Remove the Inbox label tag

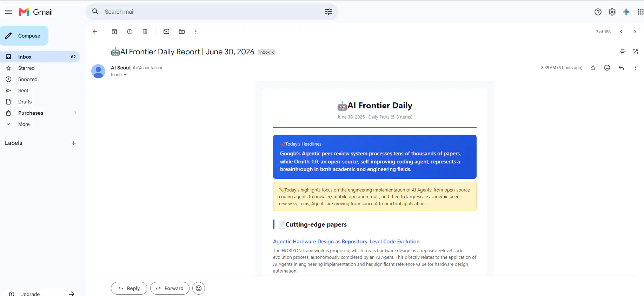click(273, 53)
